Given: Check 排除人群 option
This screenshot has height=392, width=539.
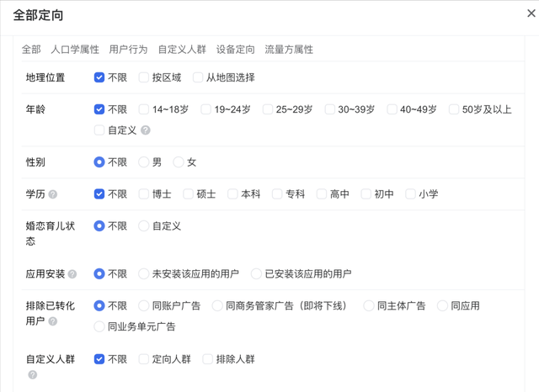Looking at the screenshot, I should tap(208, 359).
